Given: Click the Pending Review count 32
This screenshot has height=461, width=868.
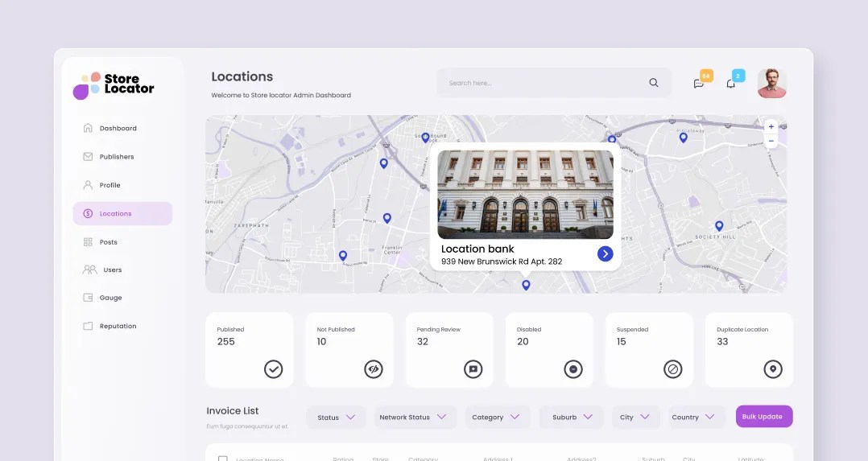Looking at the screenshot, I should point(423,341).
